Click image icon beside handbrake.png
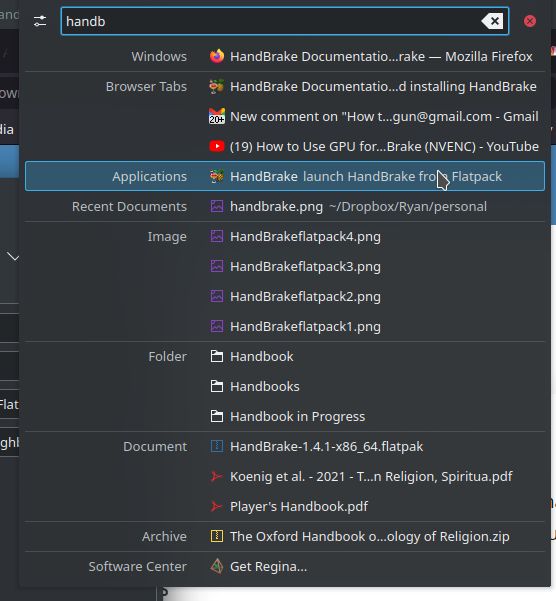 pyautogui.click(x=217, y=207)
